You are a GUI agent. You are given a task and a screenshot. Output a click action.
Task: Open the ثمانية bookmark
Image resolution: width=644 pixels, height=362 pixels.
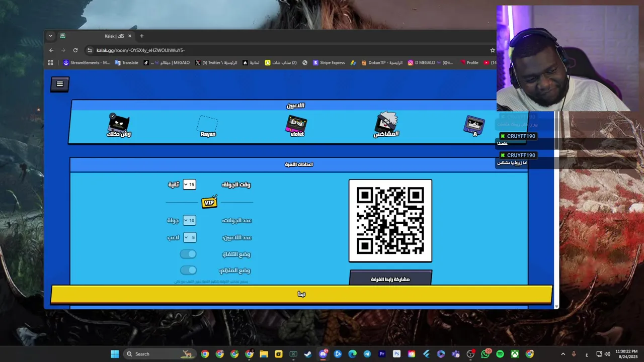(251, 63)
